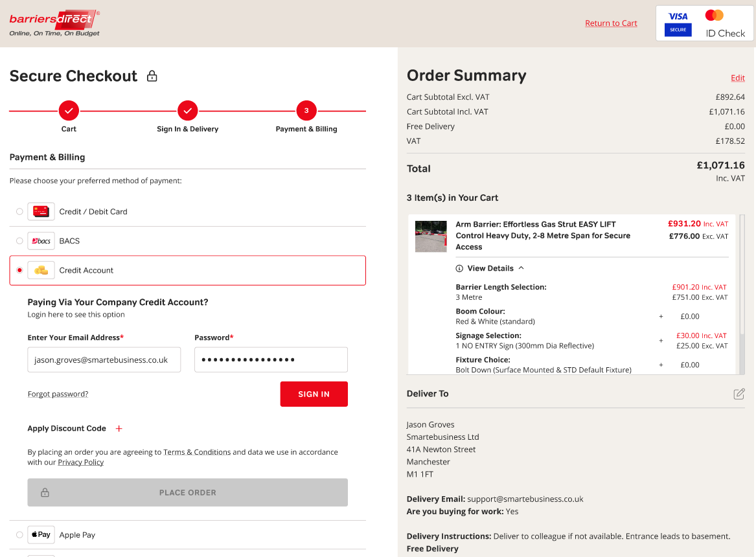Choose the Apple Pay radio button
This screenshot has width=756, height=557.
pyautogui.click(x=19, y=535)
